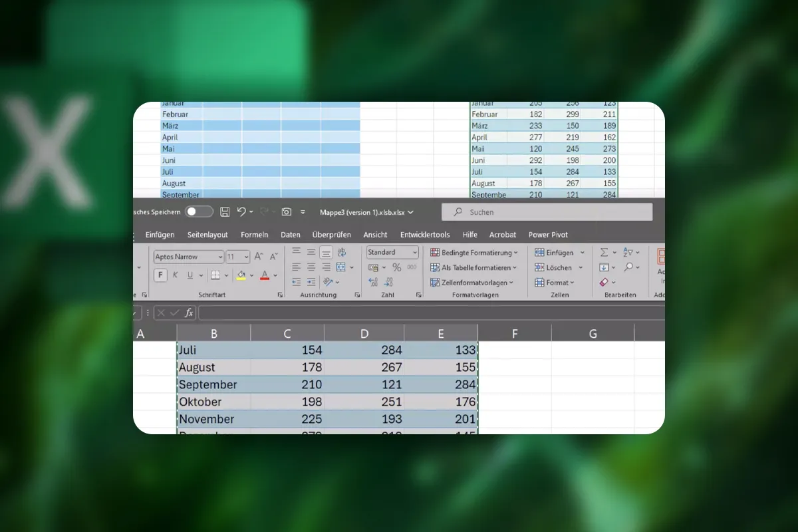Toggle underline with the U button

(190, 275)
